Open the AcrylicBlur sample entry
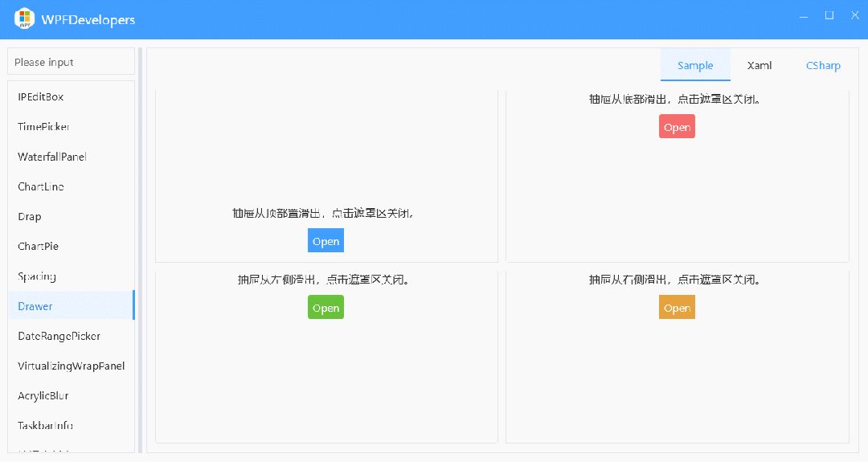This screenshot has width=868, height=462. [71, 395]
